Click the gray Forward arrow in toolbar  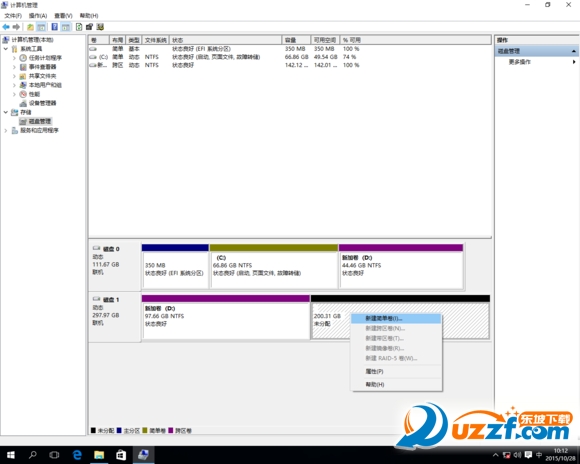pyautogui.click(x=16, y=27)
